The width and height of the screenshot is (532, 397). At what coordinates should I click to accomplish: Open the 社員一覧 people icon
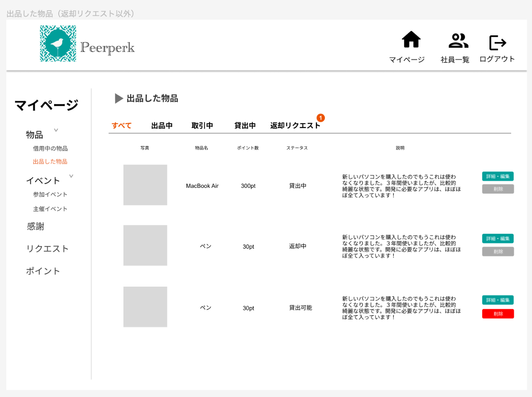pyautogui.click(x=458, y=40)
